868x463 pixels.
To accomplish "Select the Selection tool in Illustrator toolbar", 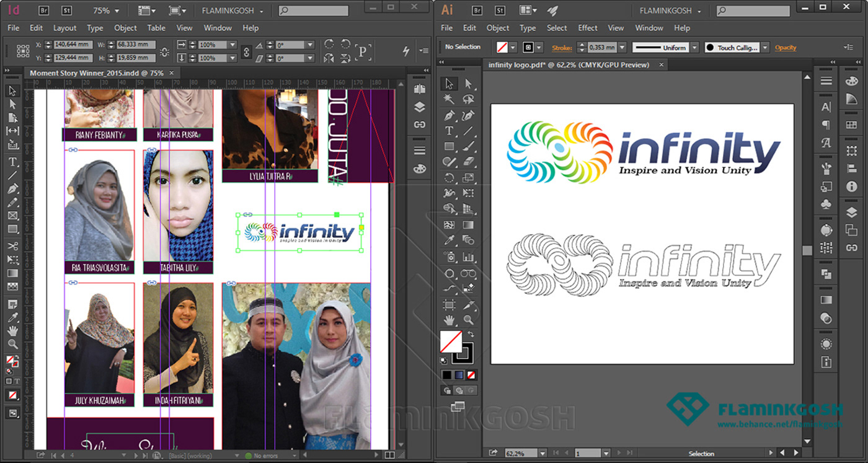I will 449,84.
